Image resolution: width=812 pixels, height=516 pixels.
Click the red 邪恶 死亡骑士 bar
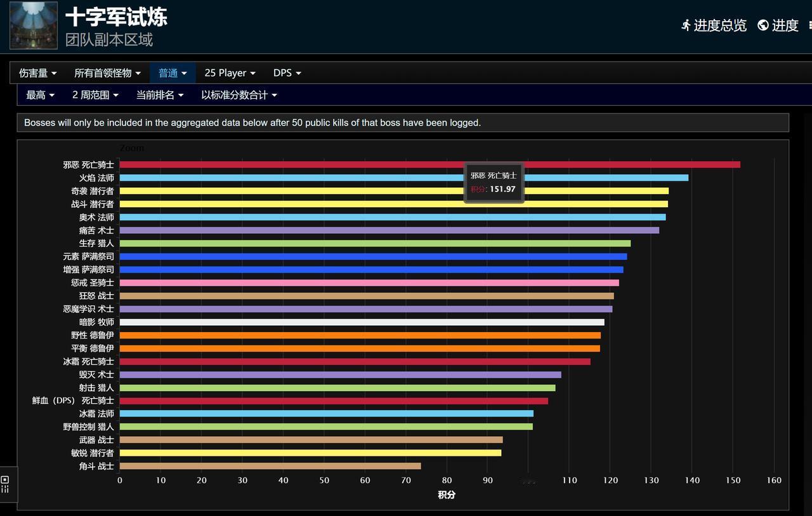[x=429, y=165]
